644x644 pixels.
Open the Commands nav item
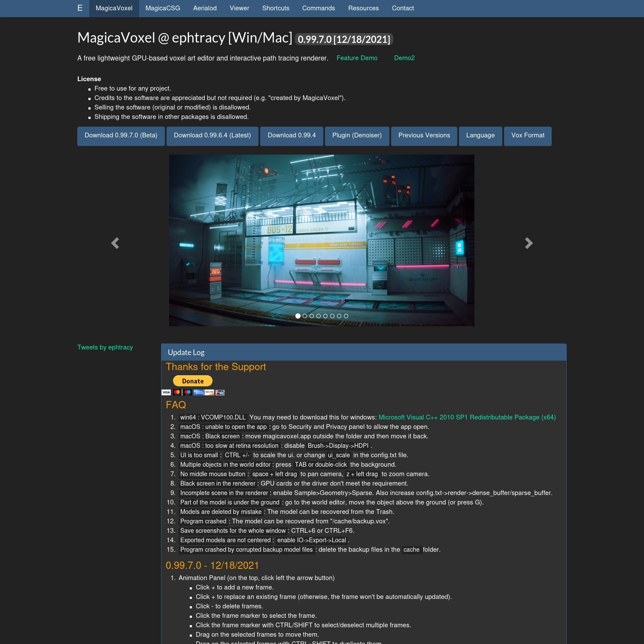319,8
